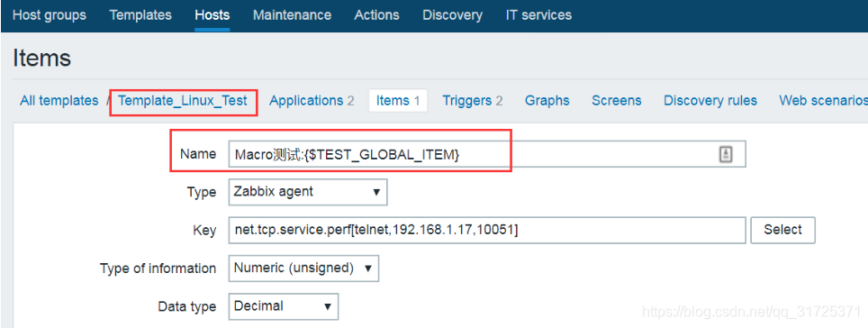Open the Graphs tab
Image resolution: width=868 pixels, height=328 pixels.
point(547,101)
